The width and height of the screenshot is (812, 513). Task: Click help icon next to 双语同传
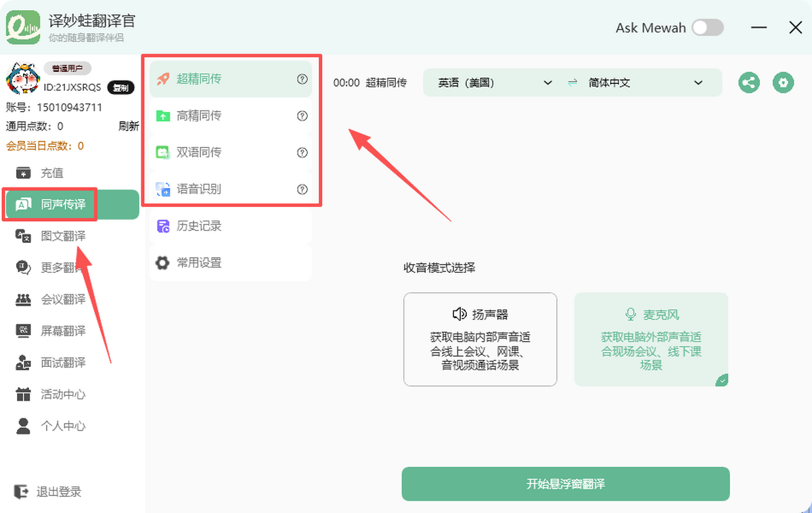pos(302,153)
